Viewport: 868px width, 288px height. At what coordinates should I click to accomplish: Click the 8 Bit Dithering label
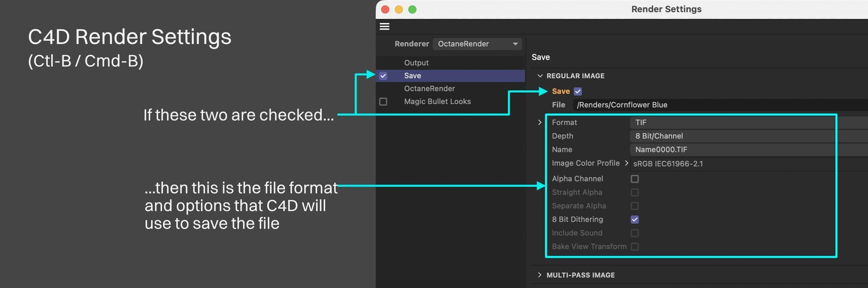(577, 219)
